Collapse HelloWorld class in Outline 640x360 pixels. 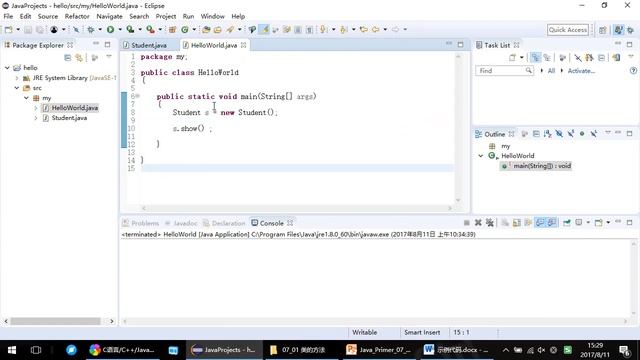(x=481, y=156)
